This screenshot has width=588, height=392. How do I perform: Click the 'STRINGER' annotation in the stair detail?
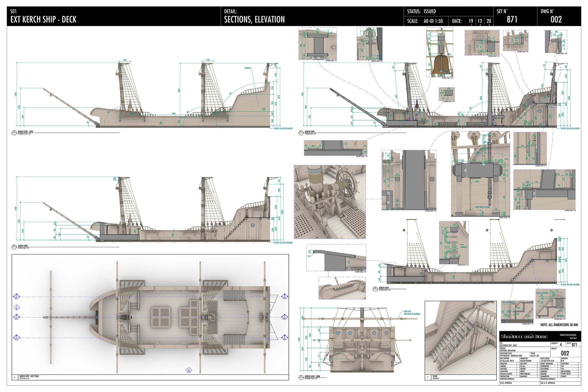(x=560, y=316)
